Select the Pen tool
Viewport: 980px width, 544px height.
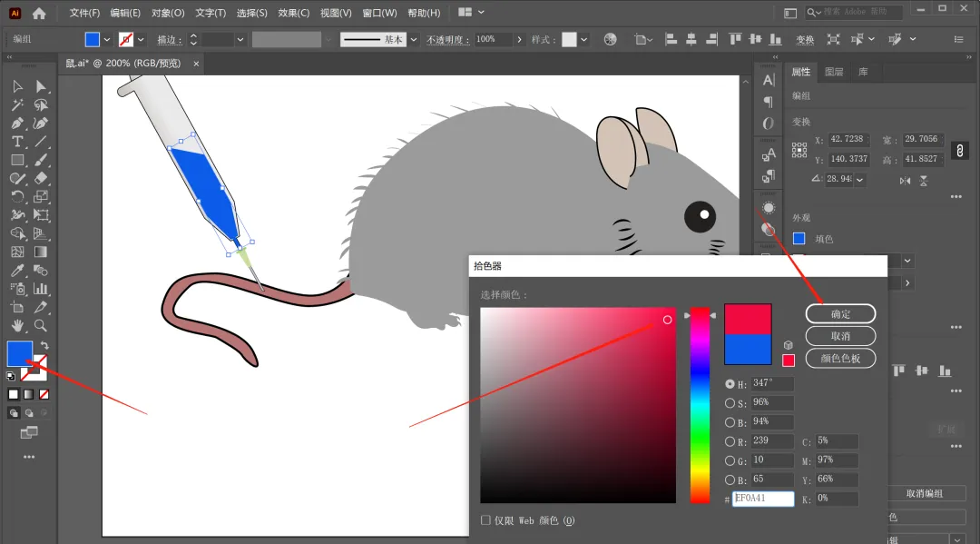tap(17, 123)
